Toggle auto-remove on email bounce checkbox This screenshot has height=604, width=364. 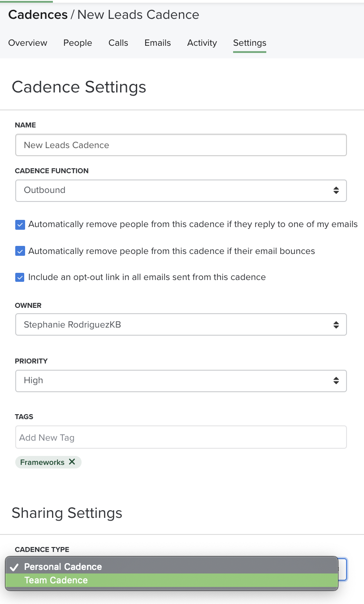(x=20, y=251)
